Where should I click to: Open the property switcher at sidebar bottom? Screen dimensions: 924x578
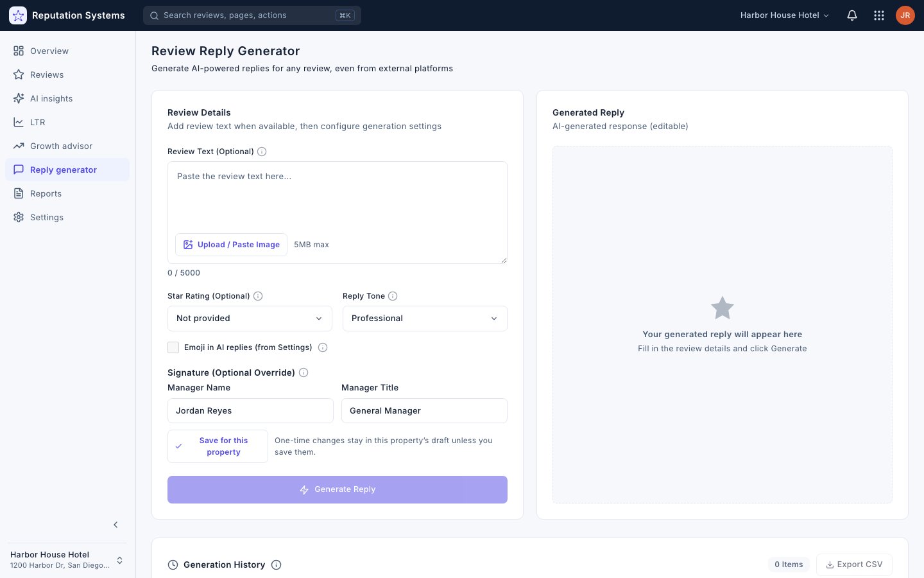click(67, 560)
